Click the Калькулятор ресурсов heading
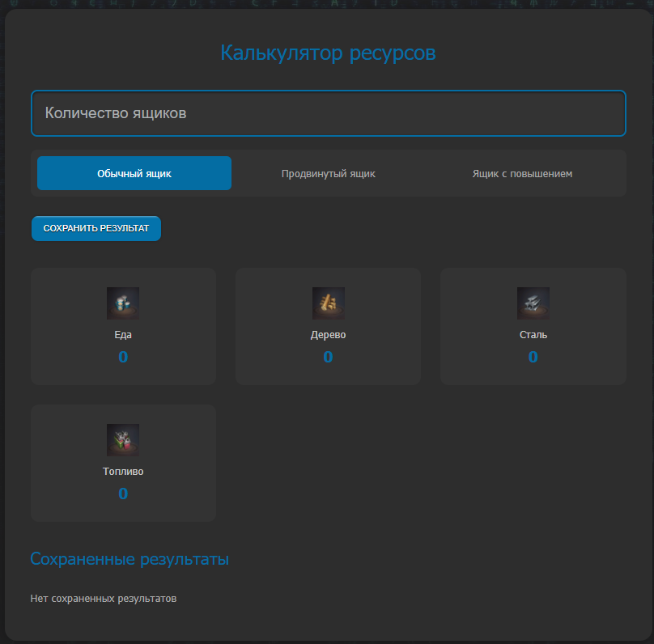This screenshot has width=654, height=644. coord(327,52)
